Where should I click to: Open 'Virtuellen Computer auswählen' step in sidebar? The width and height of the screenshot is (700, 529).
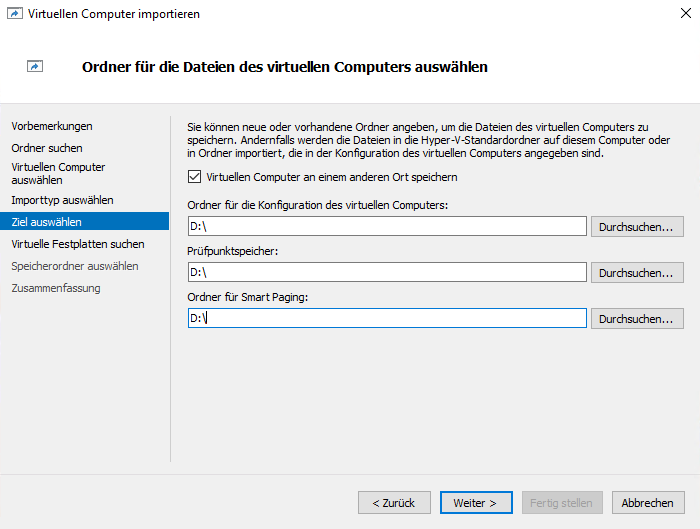(x=58, y=174)
